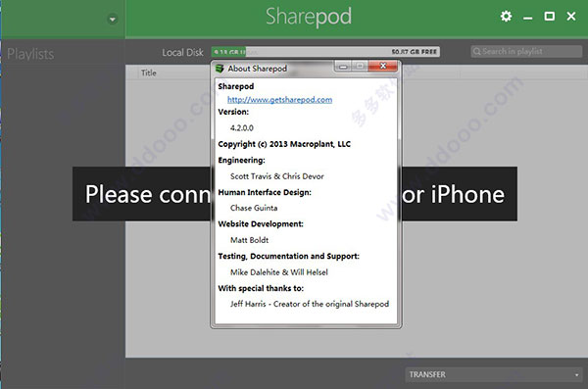Viewport: 588px width, 389px height.
Task: Click Testing, Documentation and Support: heading
Action: point(289,256)
